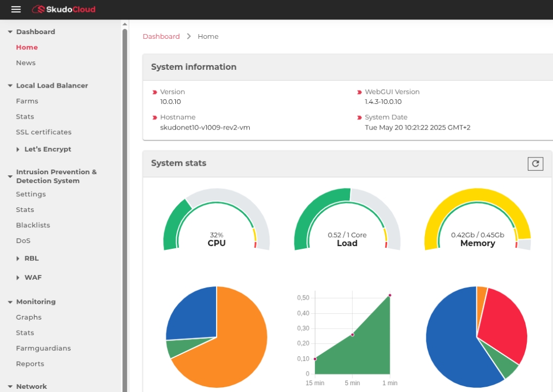Expand the Let's Encrypt submenu
Image resolution: width=553 pixels, height=392 pixels.
point(18,150)
